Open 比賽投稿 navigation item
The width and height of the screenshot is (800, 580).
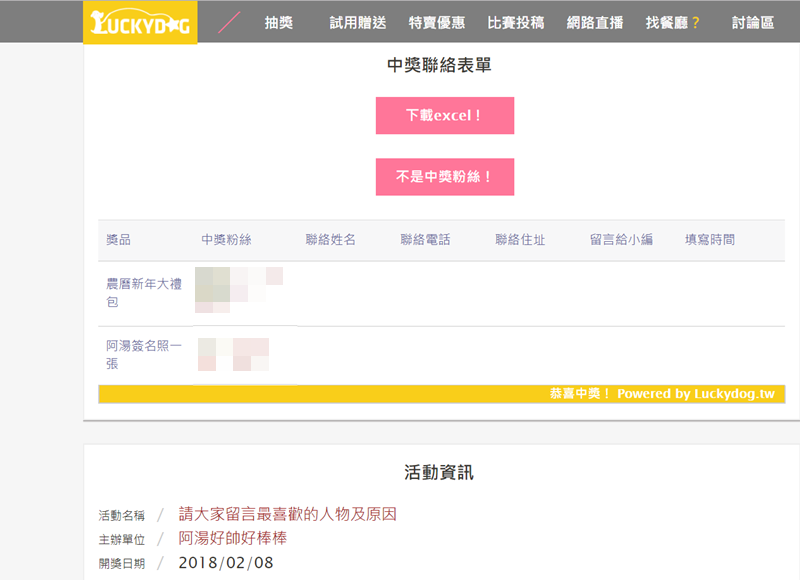point(516,22)
